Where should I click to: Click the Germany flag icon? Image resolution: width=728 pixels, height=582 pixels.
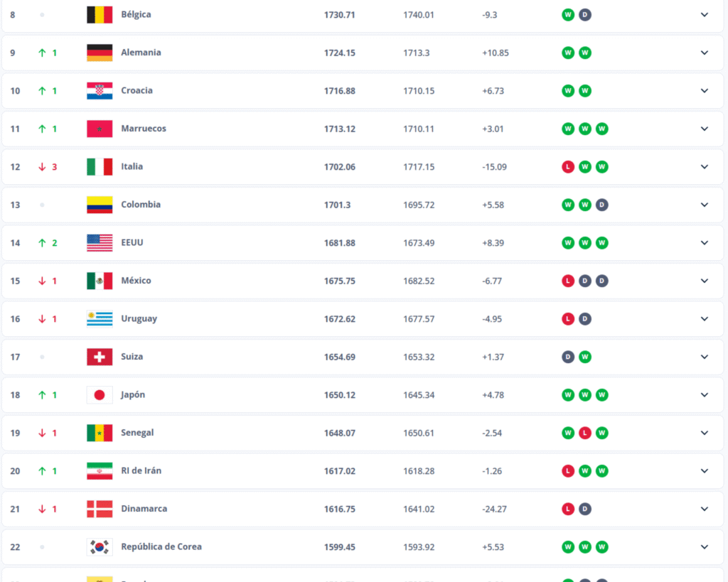[x=100, y=53]
